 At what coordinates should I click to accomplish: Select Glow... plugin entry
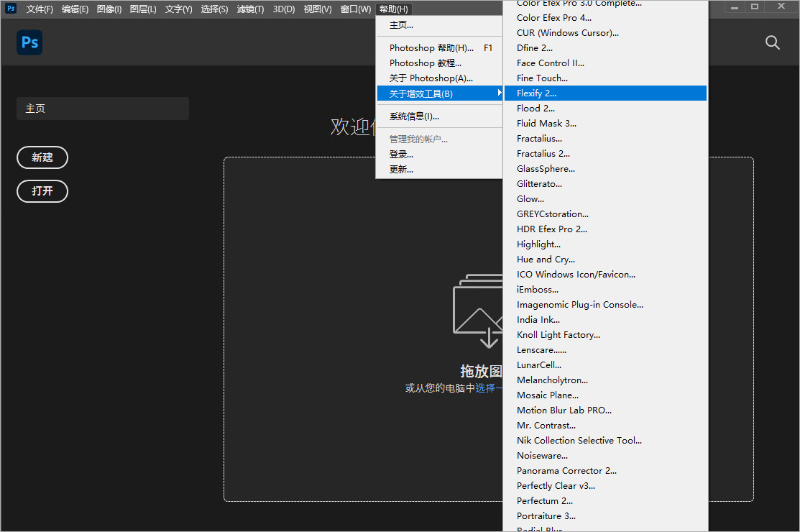(x=605, y=199)
